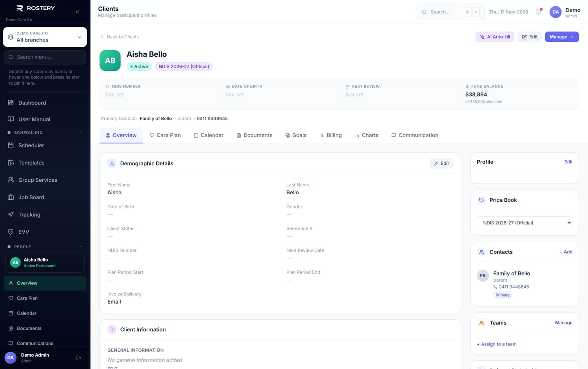Click the AB avatar of Aisha Bello
The image size is (588, 369).
[x=110, y=61]
